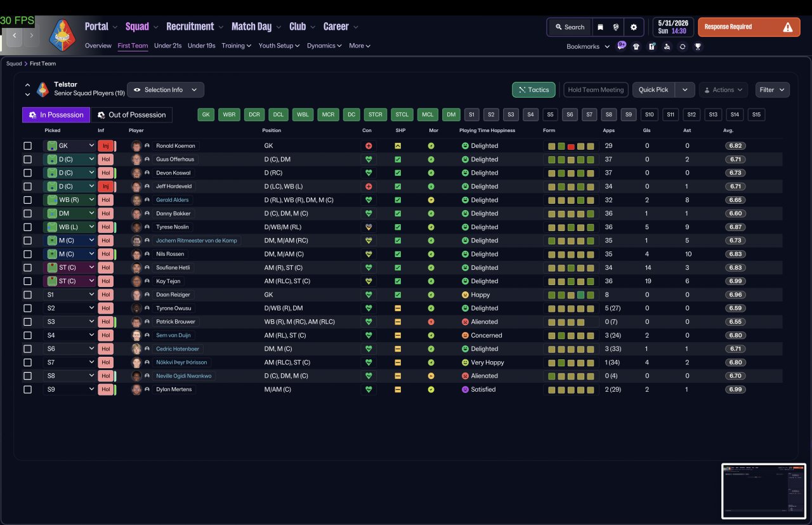Click Gerald Alders' yellow morale icon

[431, 200]
